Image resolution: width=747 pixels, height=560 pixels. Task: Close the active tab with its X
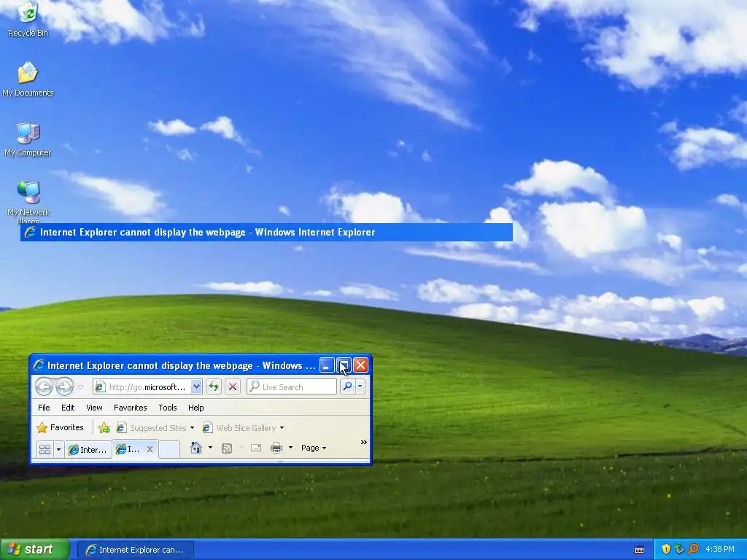pyautogui.click(x=150, y=448)
